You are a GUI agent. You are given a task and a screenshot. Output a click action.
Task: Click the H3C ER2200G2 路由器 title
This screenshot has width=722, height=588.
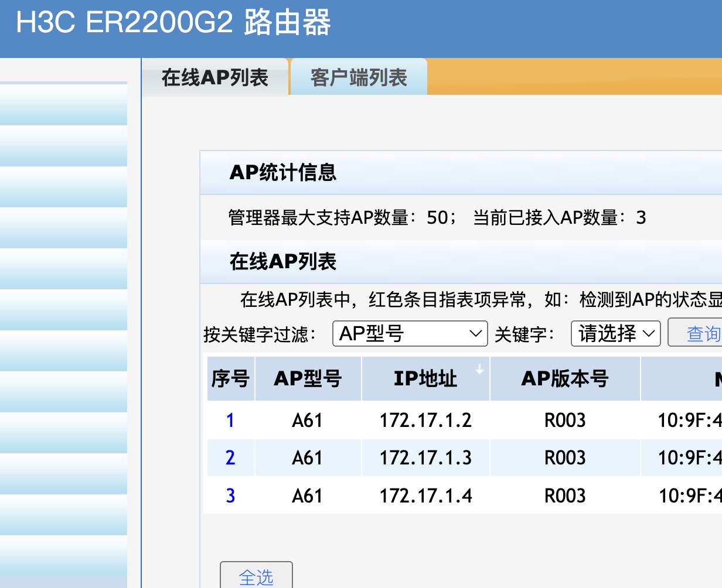[x=173, y=23]
